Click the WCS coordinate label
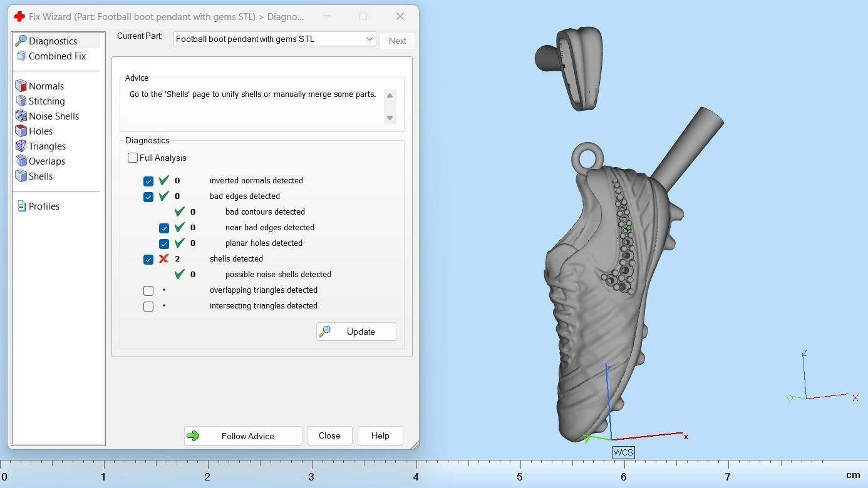Image resolution: width=868 pixels, height=488 pixels. coord(623,452)
